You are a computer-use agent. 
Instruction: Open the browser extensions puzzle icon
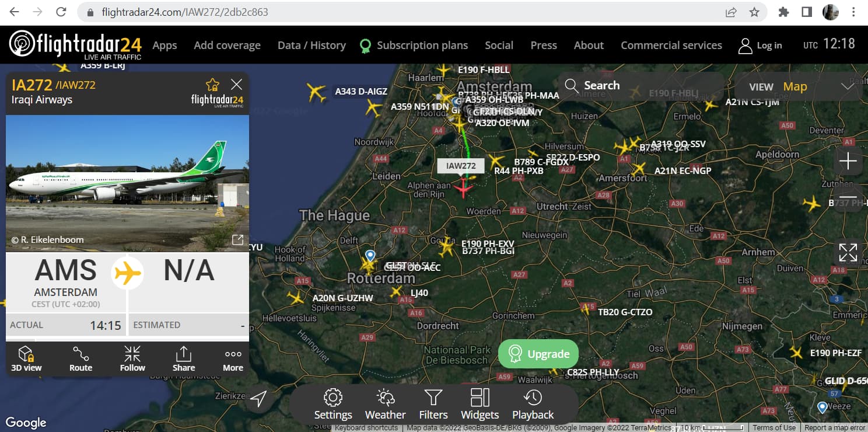pos(783,12)
